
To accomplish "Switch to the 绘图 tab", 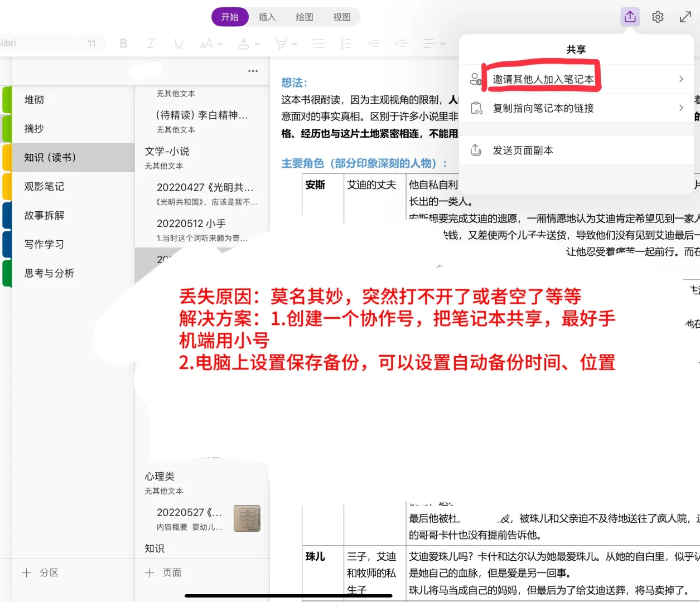I will tap(304, 17).
